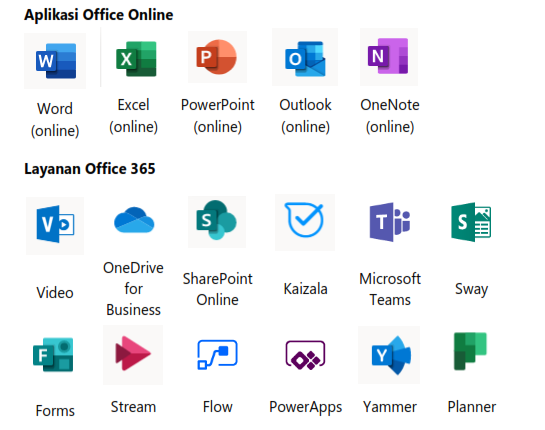Click the "Microsoft Teams" label
This screenshot has width=545, height=430.
click(390, 289)
